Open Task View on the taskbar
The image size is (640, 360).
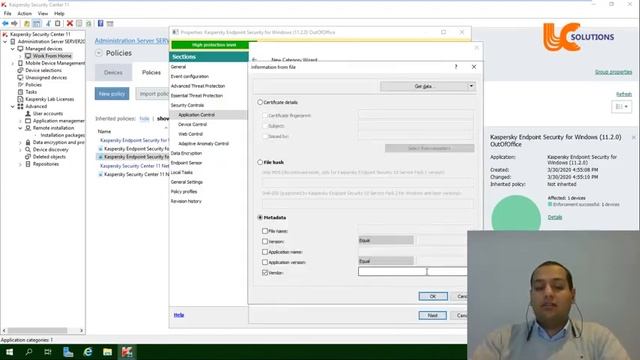click(48, 352)
